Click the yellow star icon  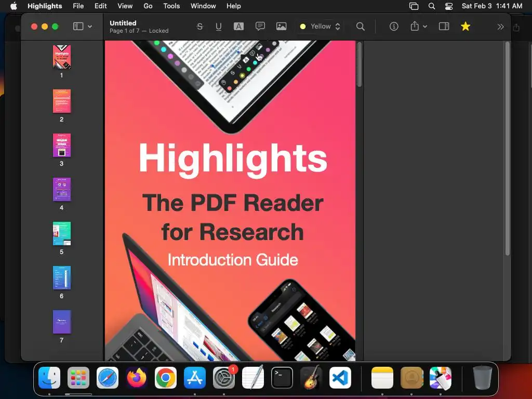[x=465, y=26]
